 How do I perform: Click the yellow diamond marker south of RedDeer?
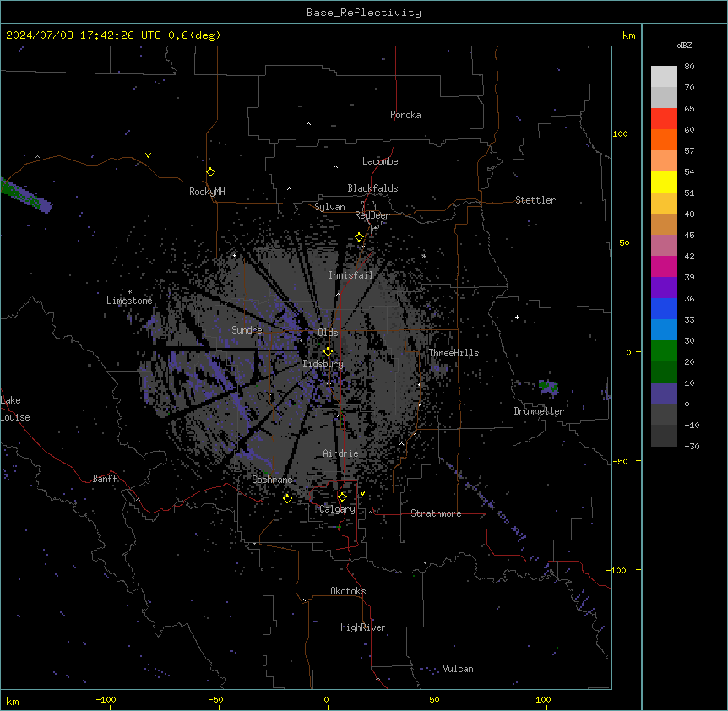(x=359, y=237)
